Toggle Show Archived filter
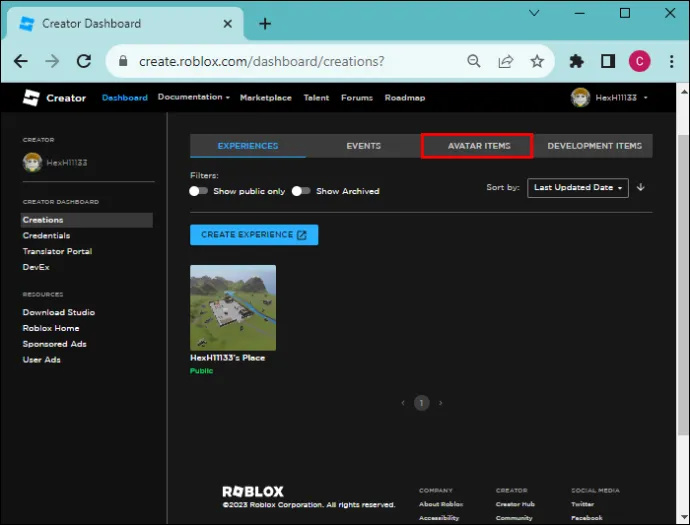The image size is (690, 525). [x=301, y=191]
